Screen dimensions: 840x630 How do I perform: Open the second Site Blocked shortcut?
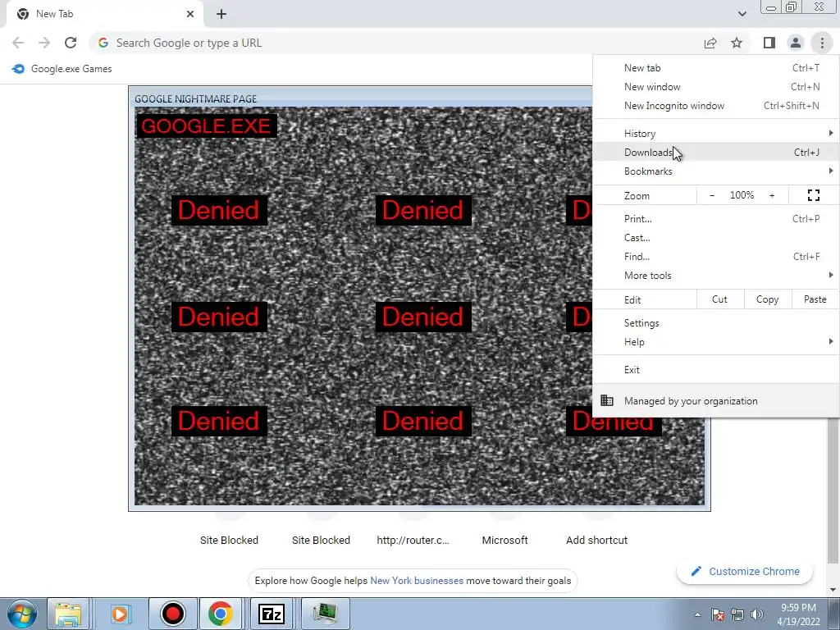point(321,540)
